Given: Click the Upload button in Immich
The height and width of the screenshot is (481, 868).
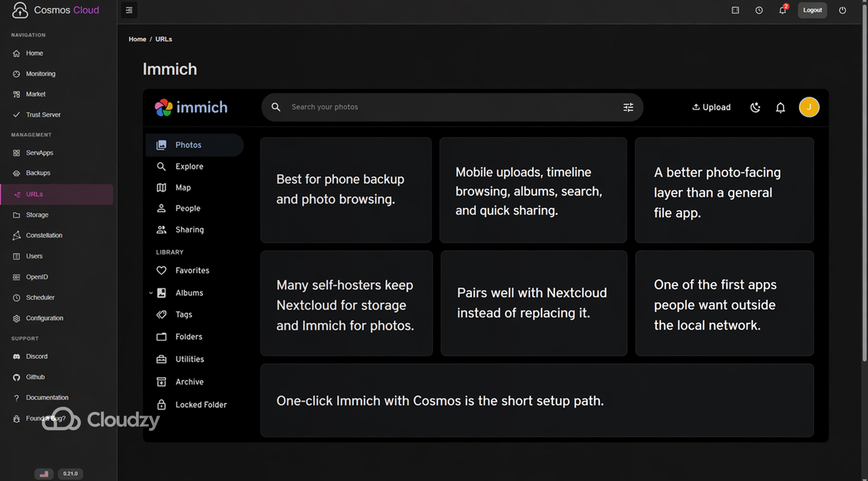Looking at the screenshot, I should (711, 107).
